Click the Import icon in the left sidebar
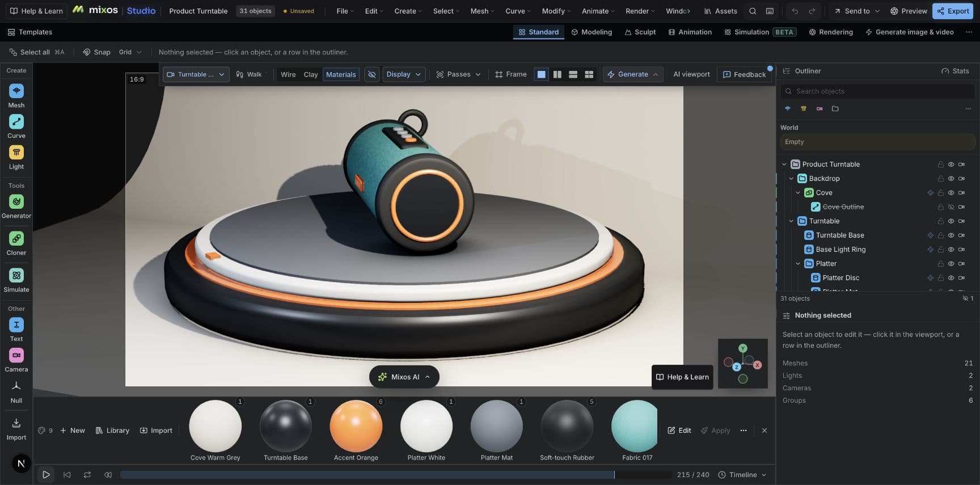The height and width of the screenshot is (485, 980). pyautogui.click(x=16, y=423)
